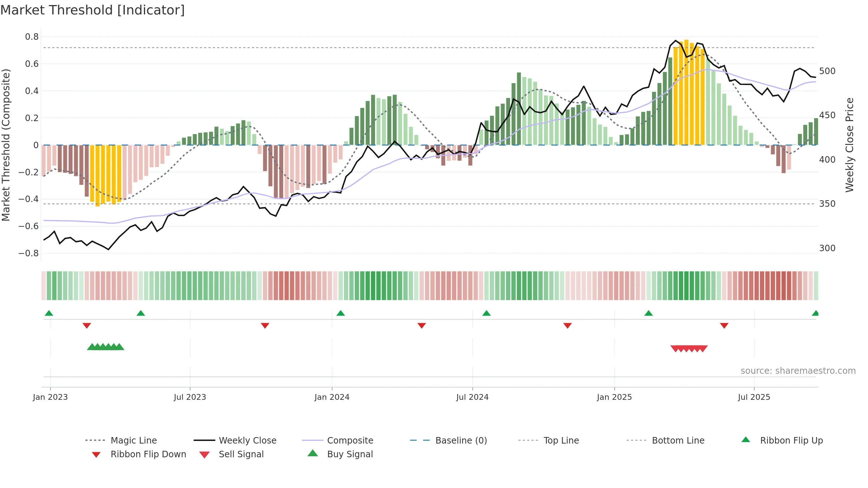Image resolution: width=868 pixels, height=488 pixels.
Task: Click the 350 price label on right axis
Action: pyautogui.click(x=827, y=204)
